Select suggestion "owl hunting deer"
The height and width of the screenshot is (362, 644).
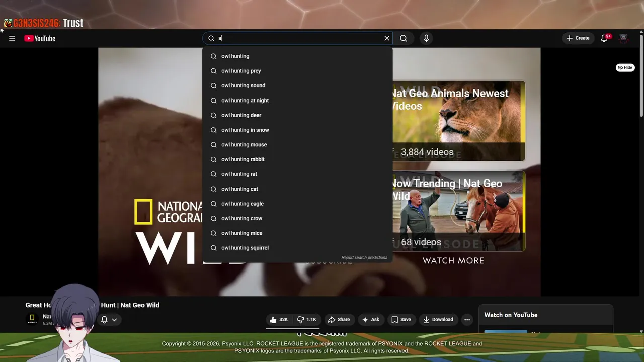coord(297,115)
